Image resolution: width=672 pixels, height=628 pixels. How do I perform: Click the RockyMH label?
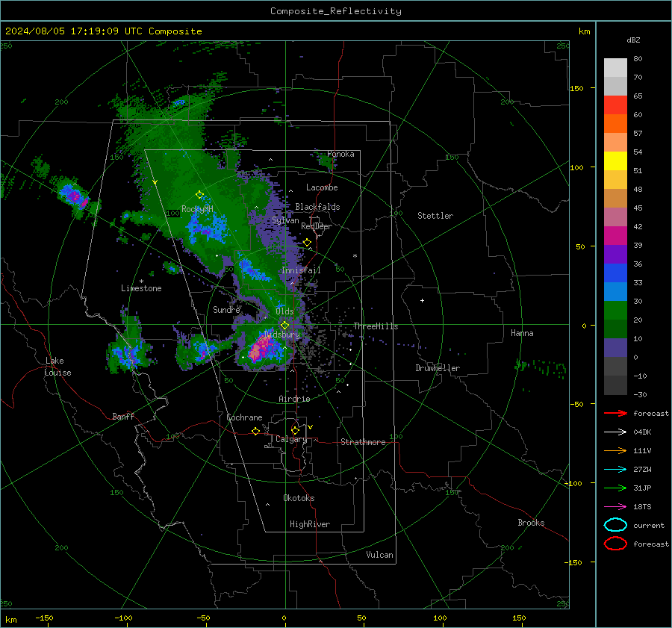[197, 209]
